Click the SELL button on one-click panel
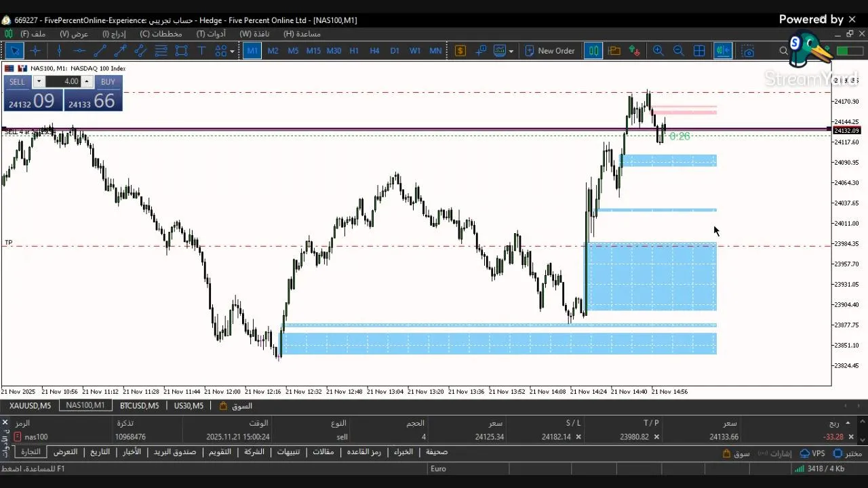Image resolution: width=868 pixels, height=488 pixels. 17,81
